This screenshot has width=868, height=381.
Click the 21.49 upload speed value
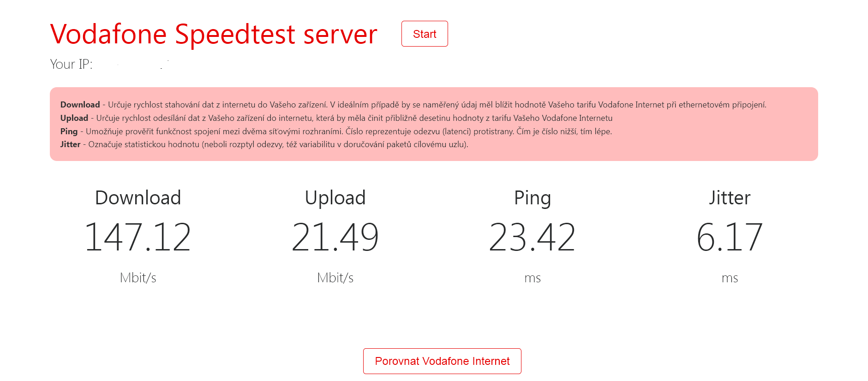pos(335,237)
